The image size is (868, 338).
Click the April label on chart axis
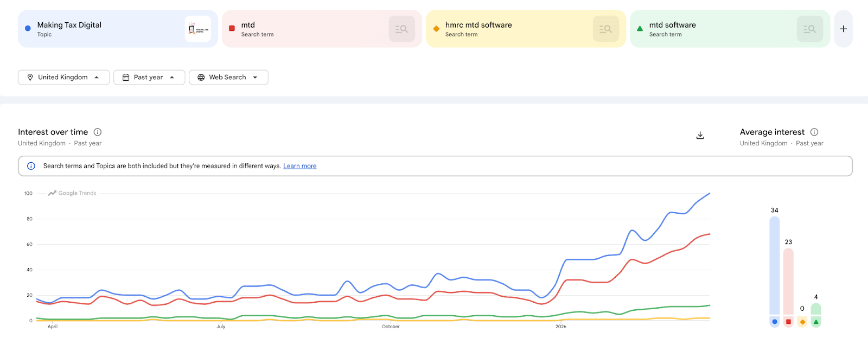pyautogui.click(x=53, y=327)
